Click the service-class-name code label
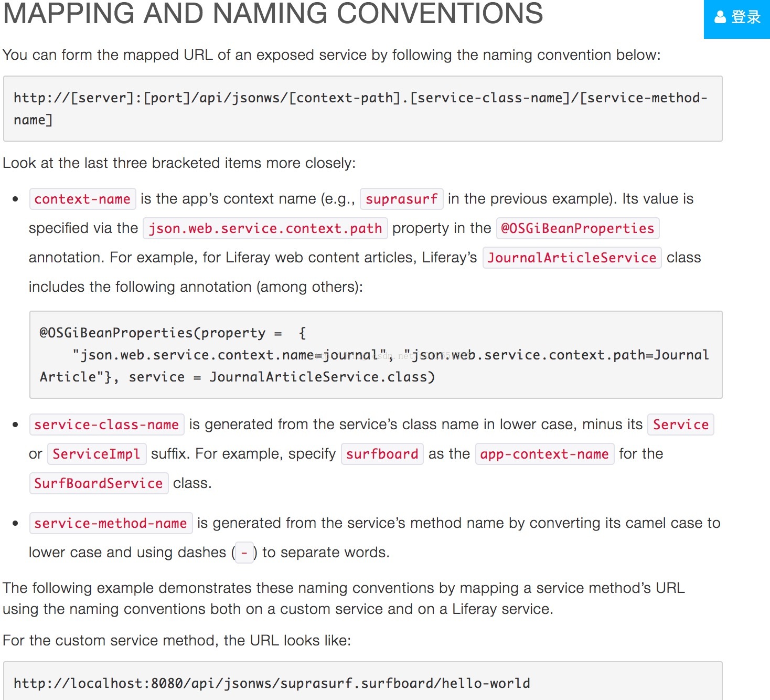The height and width of the screenshot is (700, 770). click(x=106, y=425)
